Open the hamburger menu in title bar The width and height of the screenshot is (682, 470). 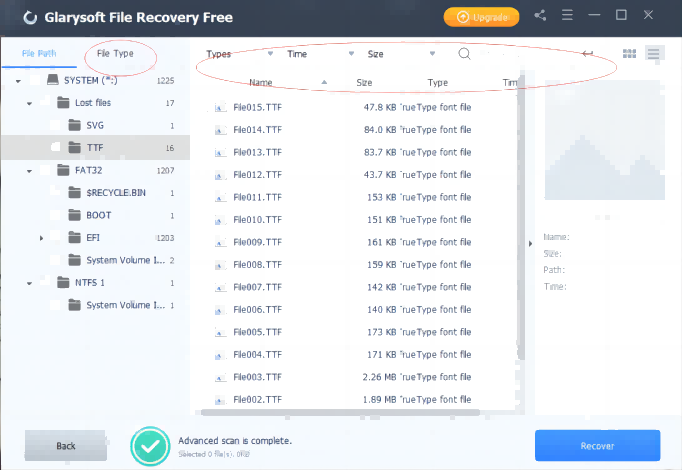click(x=567, y=15)
